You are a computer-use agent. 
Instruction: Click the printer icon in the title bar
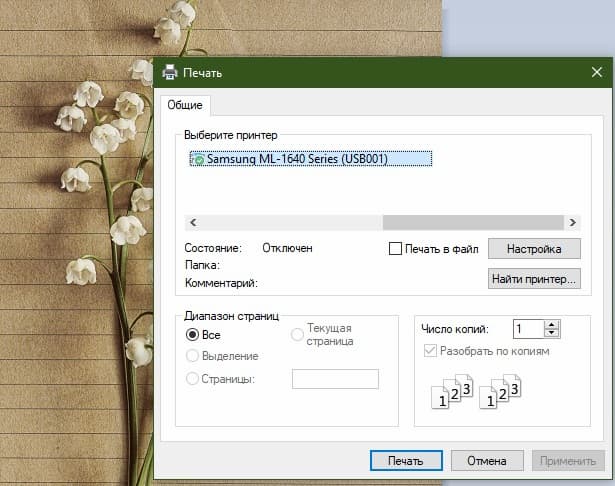(170, 72)
